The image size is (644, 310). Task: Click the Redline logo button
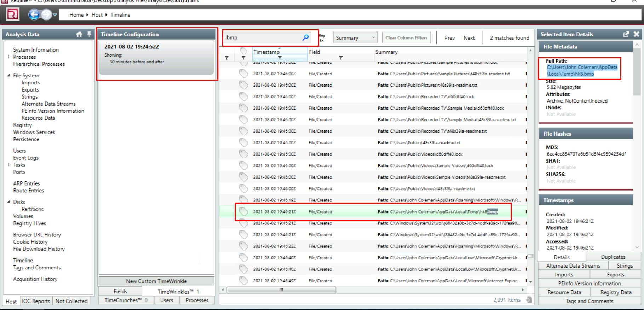tap(13, 14)
